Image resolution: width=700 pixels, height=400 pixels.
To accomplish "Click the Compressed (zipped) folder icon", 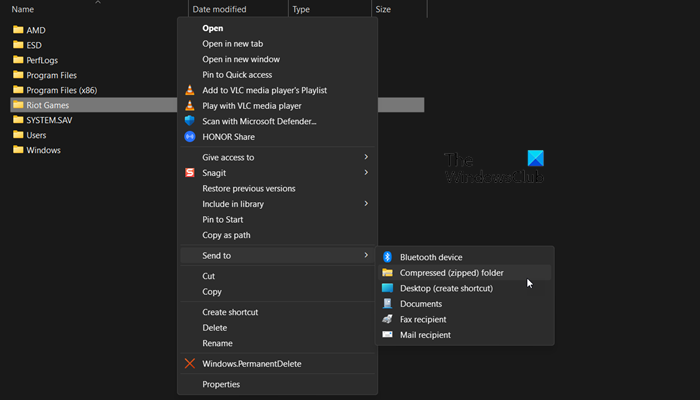I will point(388,272).
